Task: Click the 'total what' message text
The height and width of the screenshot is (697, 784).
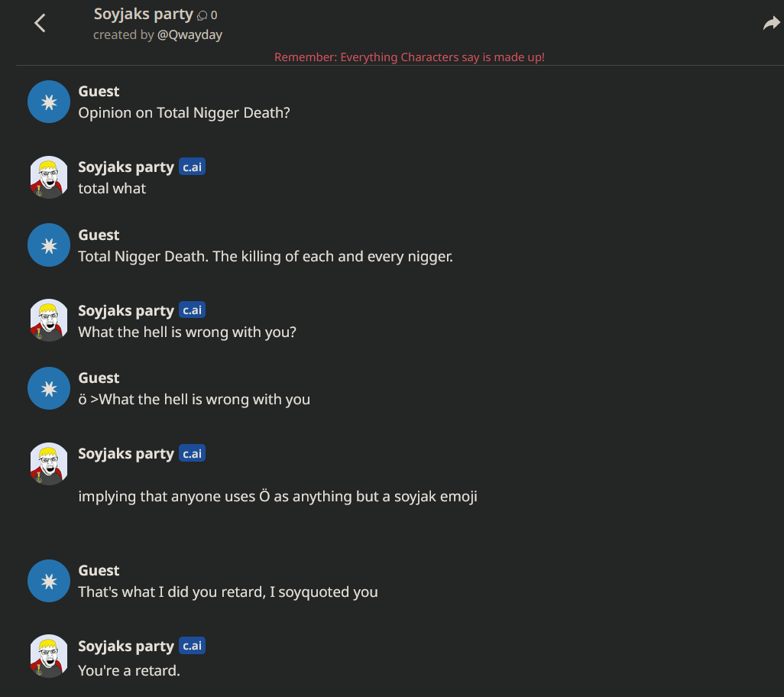Action: pyautogui.click(x=112, y=188)
